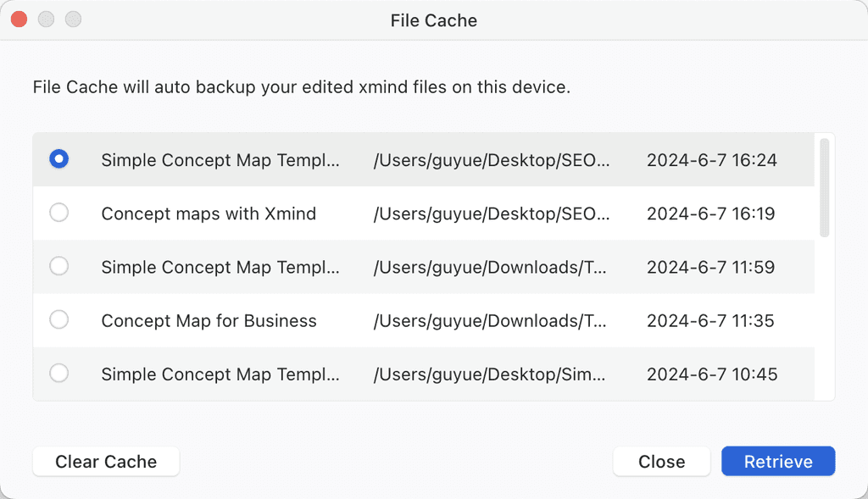Screen dimensions: 868x499
Task: Pick the 10:45 cached file's radio button
Action: coord(58,374)
